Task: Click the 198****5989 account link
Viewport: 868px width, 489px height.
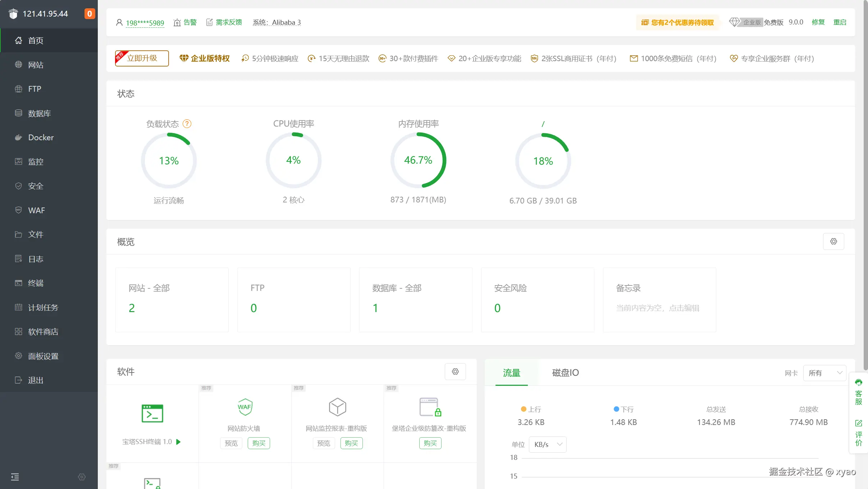Action: (x=145, y=23)
